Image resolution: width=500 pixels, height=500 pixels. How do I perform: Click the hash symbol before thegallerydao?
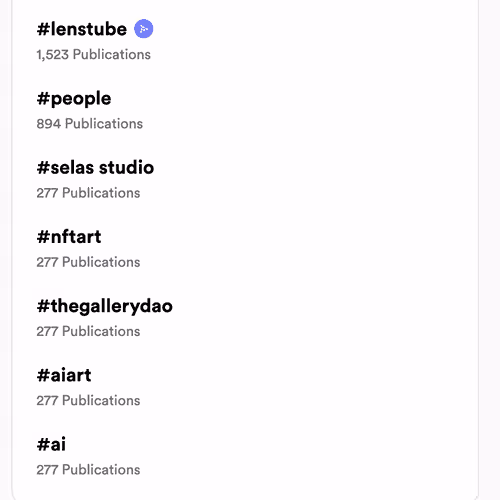pos(43,306)
